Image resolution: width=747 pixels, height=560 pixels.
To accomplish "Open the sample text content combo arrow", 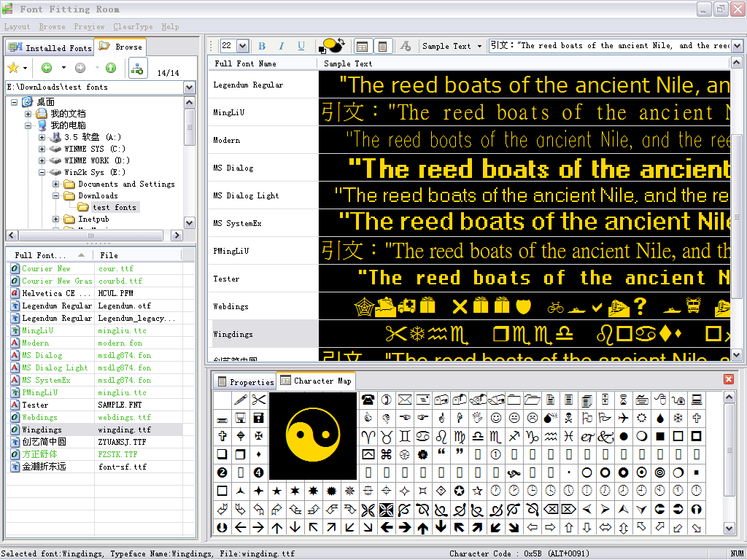I will pyautogui.click(x=737, y=46).
